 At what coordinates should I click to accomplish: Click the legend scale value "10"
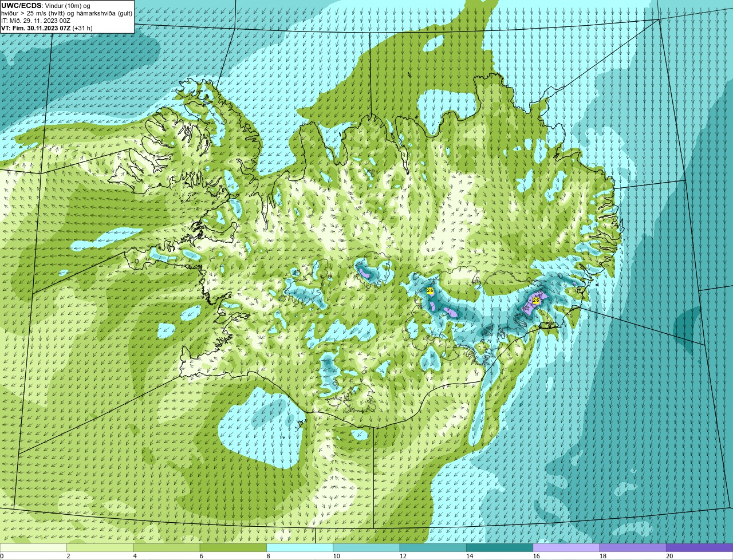(336, 556)
